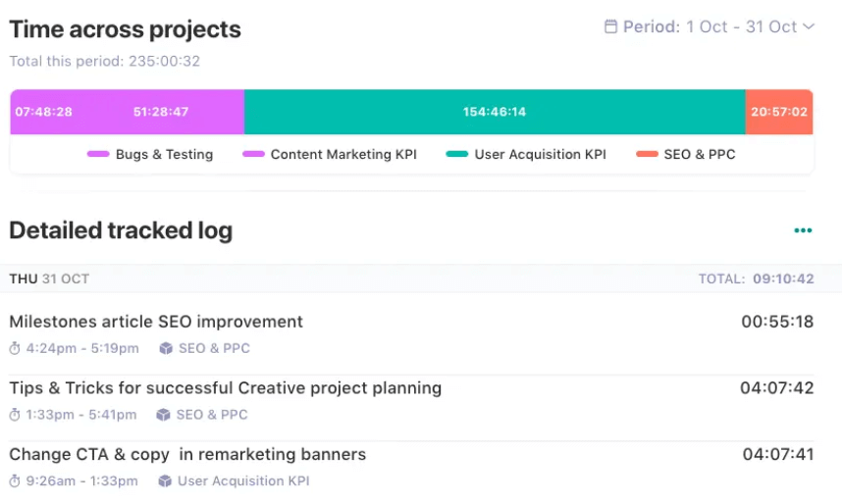This screenshot has width=842, height=504.
Task: Click the stopwatch icon next to 9:26am - 1:33pm
Action: pyautogui.click(x=15, y=480)
